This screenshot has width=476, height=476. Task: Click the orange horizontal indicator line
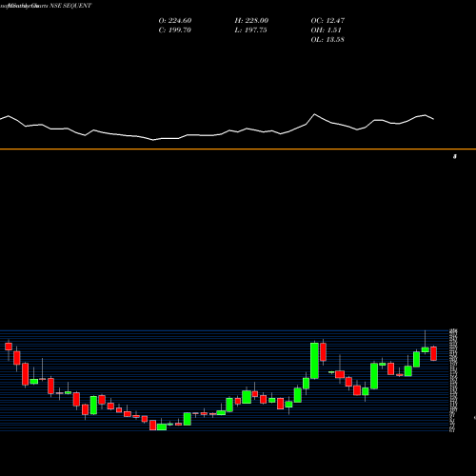[238, 149]
